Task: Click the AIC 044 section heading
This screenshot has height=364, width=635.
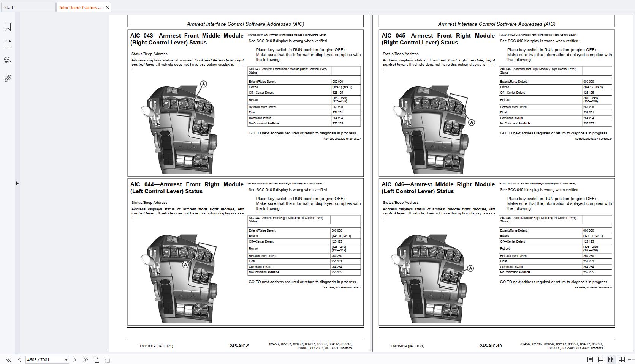Action: [187, 188]
